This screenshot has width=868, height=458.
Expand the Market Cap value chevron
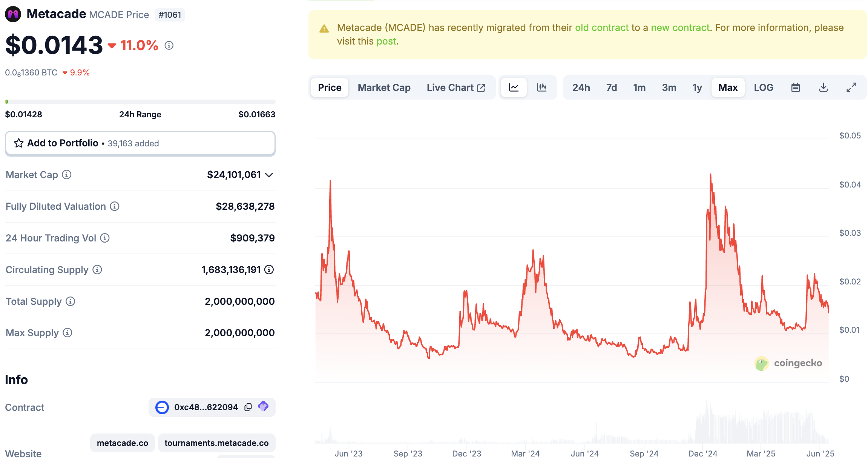point(269,175)
